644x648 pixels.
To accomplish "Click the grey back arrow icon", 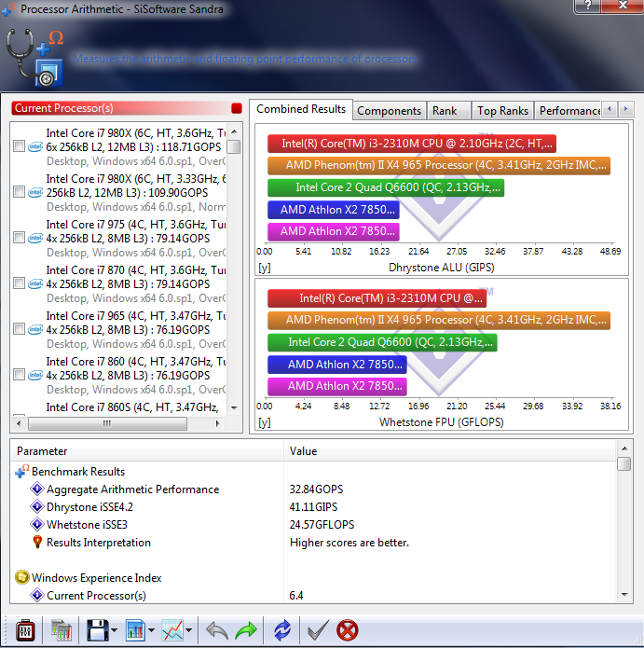I will pyautogui.click(x=217, y=630).
